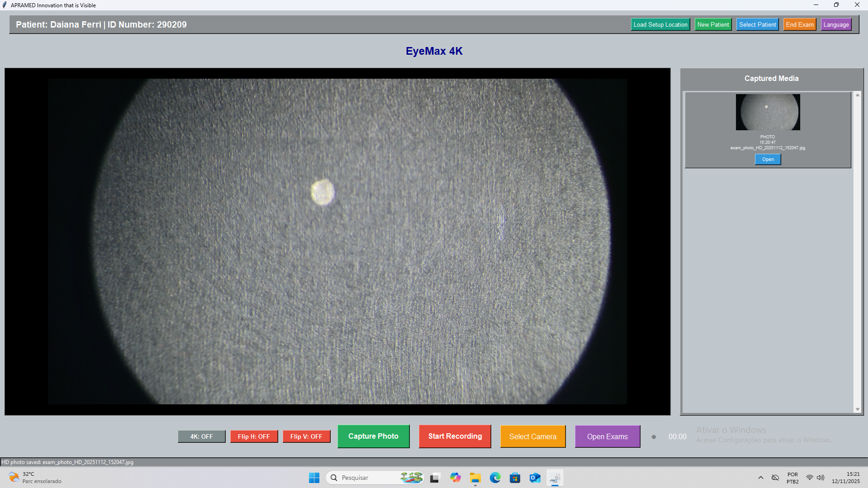Image resolution: width=868 pixels, height=488 pixels.
Task: Click the Captured Media scrollbar up arrow
Action: click(857, 95)
